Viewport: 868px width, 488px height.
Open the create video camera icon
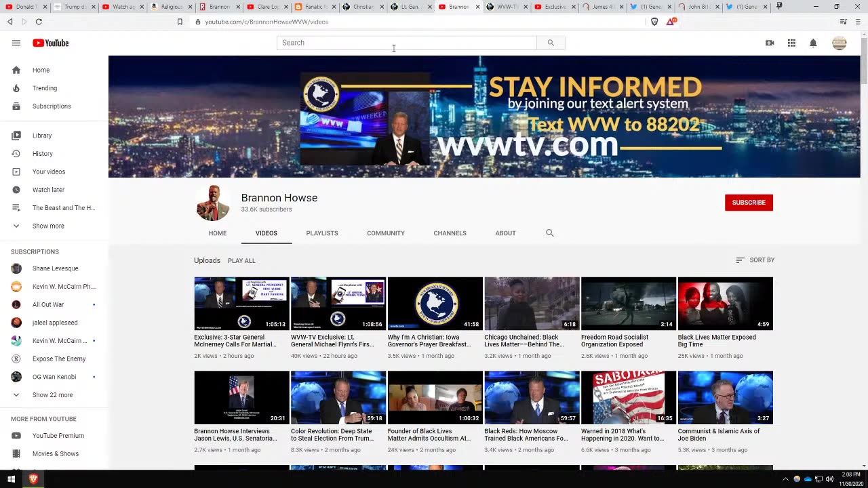coord(770,43)
